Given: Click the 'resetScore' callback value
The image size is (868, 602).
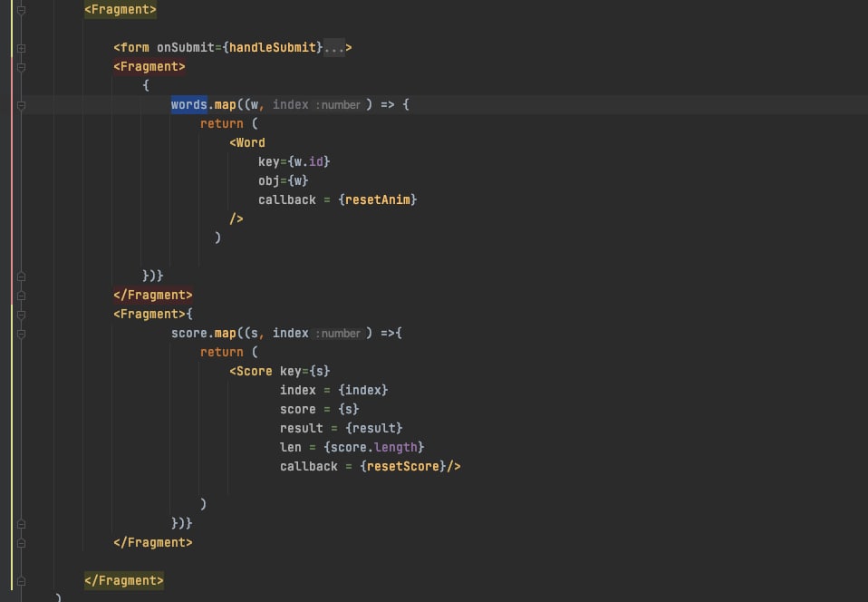Looking at the screenshot, I should pos(403,466).
